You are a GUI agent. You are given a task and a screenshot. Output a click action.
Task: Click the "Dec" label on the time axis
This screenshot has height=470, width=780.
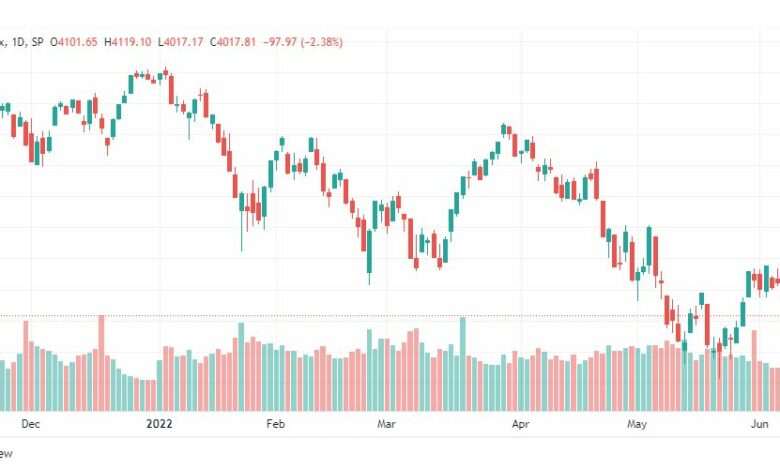pos(30,424)
